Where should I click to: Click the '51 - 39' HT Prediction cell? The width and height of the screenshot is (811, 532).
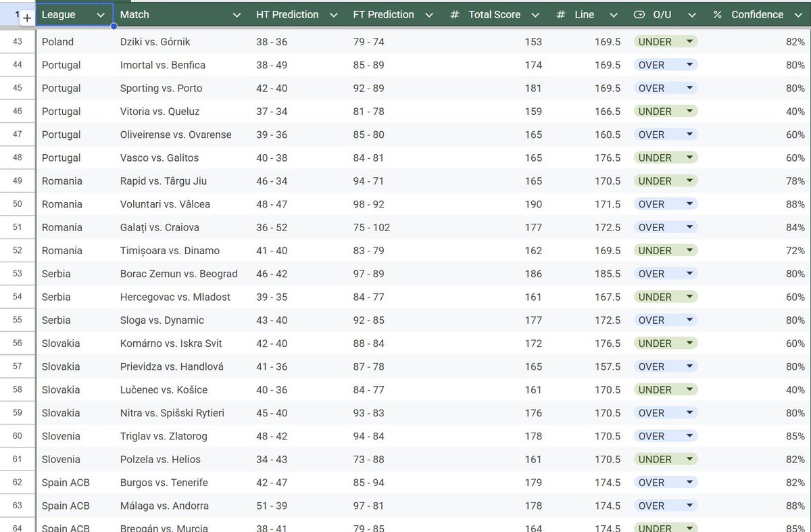tap(298, 506)
